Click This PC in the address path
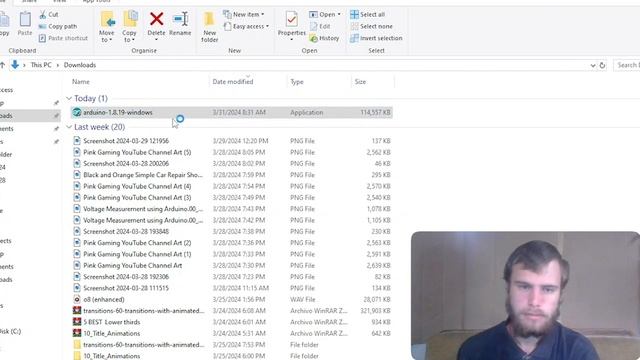Image resolution: width=640 pixels, height=360 pixels. pyautogui.click(x=41, y=65)
